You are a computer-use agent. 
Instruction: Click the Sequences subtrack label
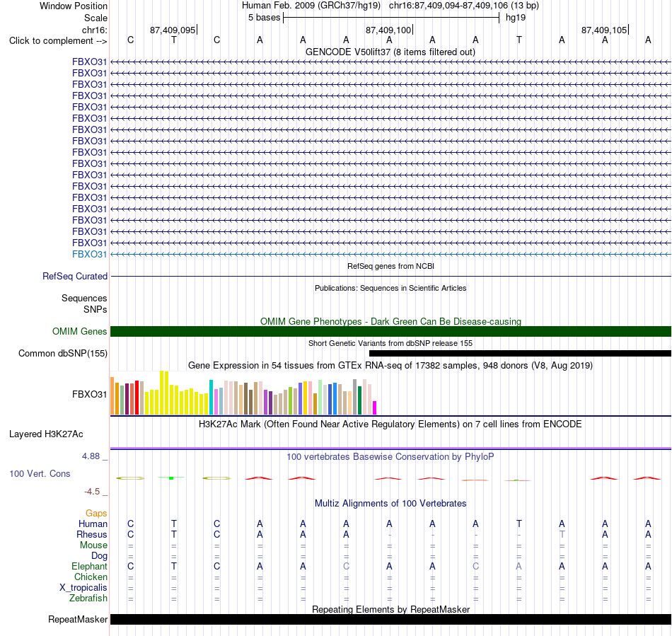point(84,298)
